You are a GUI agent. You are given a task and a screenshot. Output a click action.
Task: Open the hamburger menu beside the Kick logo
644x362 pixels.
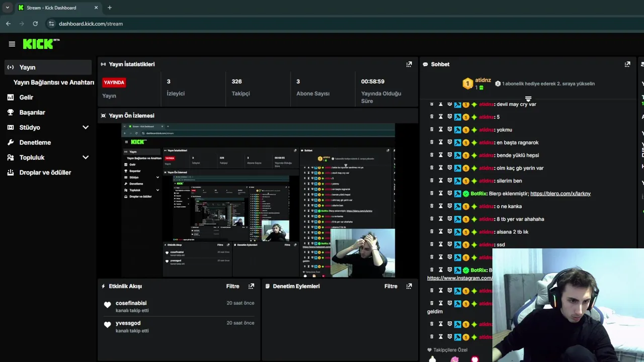(x=12, y=44)
